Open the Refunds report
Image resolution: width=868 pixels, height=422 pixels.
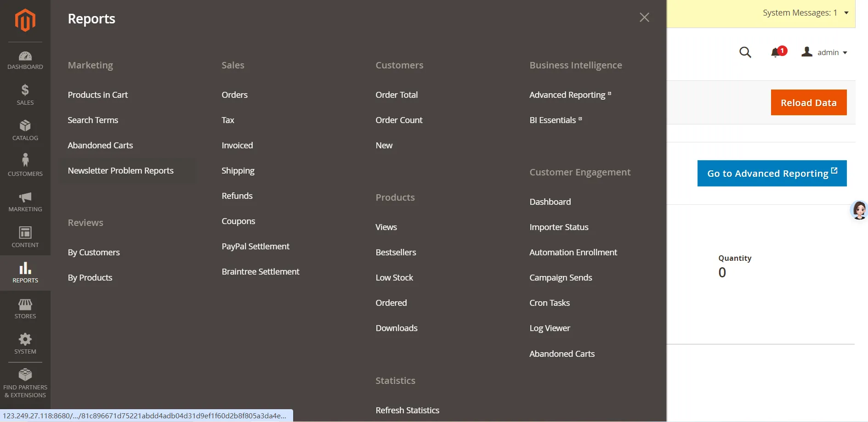click(x=237, y=196)
